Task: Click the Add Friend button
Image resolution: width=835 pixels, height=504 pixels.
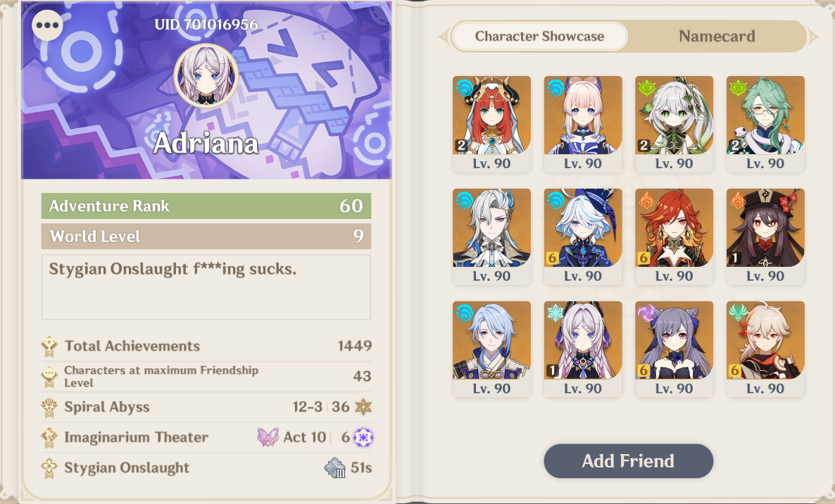Action: tap(629, 461)
